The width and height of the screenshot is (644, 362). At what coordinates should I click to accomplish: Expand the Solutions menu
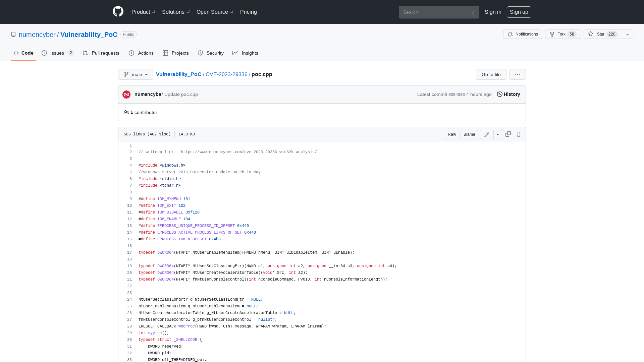coord(176,12)
